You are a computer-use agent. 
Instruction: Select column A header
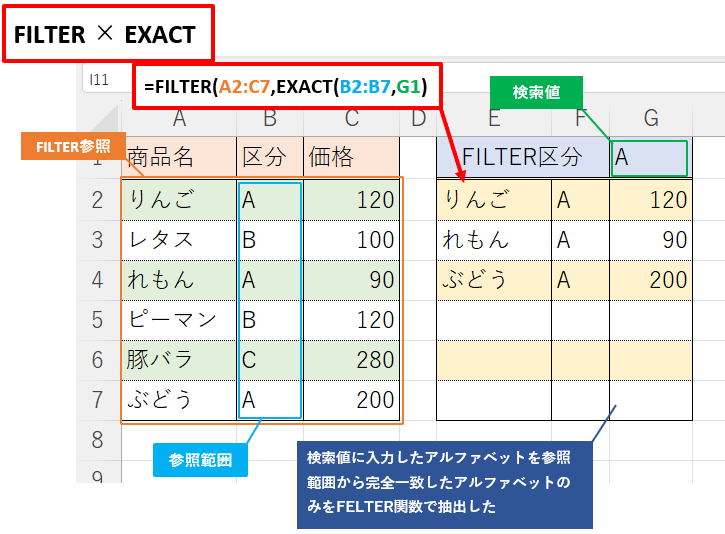pyautogui.click(x=179, y=119)
